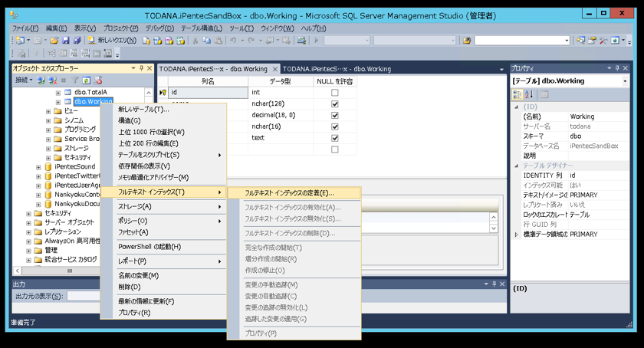Toggle NULL checkbox in the empty last row

pyautogui.click(x=335, y=149)
